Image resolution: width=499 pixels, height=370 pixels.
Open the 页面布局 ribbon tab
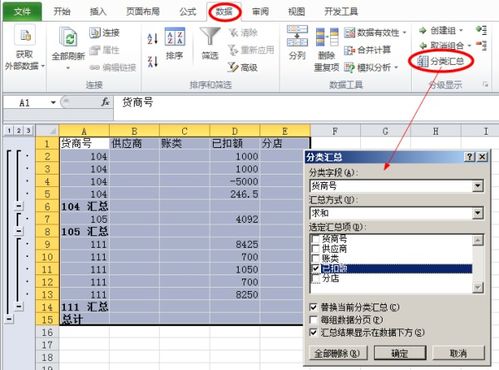coord(143,12)
